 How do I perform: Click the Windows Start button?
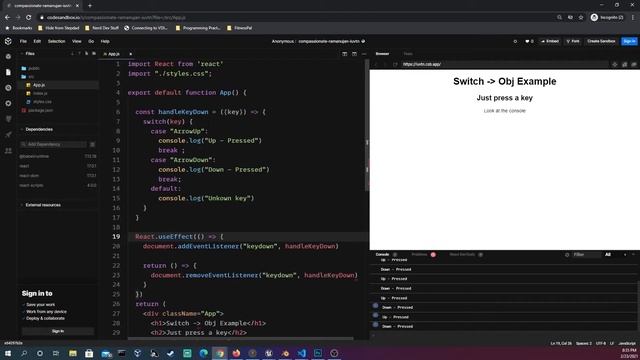tap(8, 353)
